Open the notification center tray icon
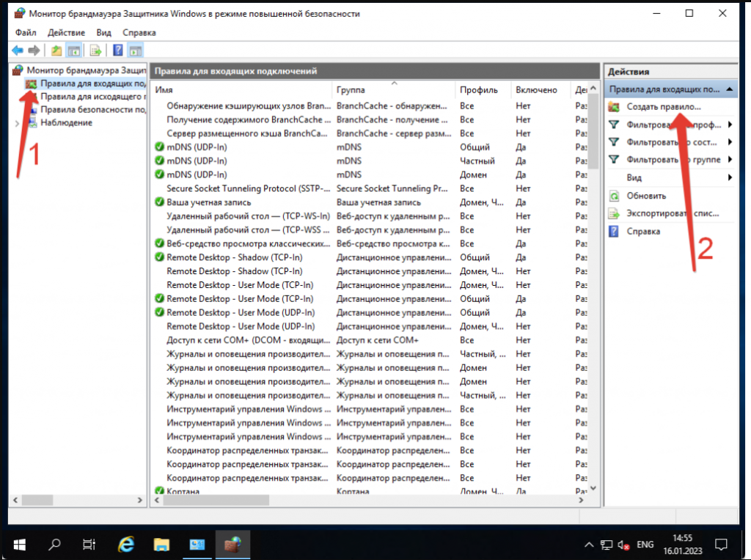Viewport: 751px width, 560px height. [721, 545]
